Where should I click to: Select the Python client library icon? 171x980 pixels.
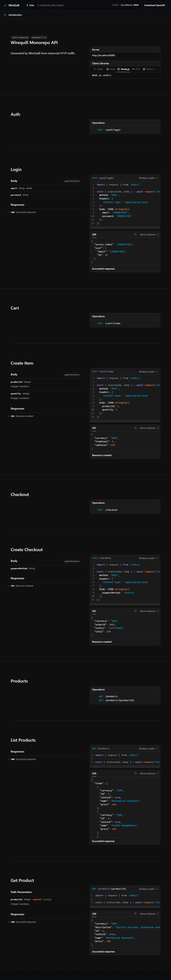[x=144, y=69]
